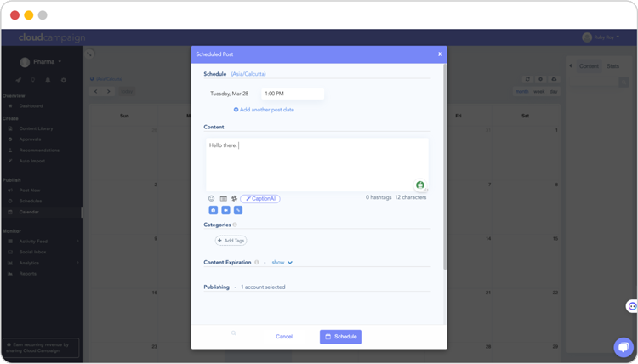Open the emoji picker below content box

[212, 198]
